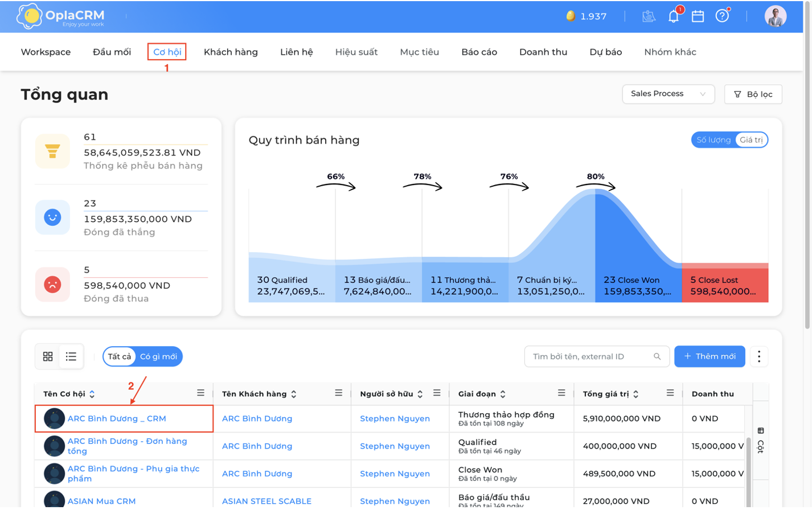Open opportunity ARC Bình Dương - Phụ gia thực phẩm
The width and height of the screenshot is (812, 510).
(134, 473)
